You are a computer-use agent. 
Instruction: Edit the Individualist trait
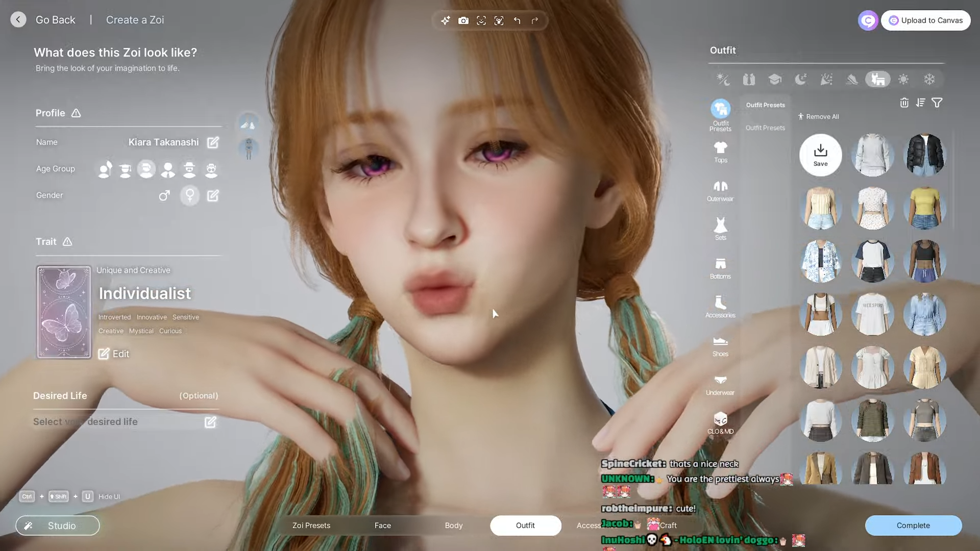click(114, 354)
